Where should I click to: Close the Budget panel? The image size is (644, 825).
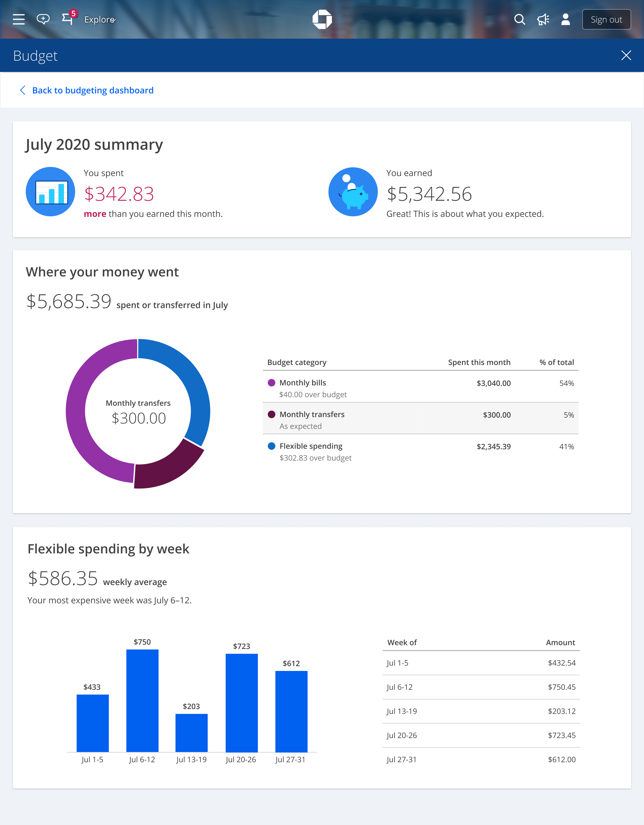tap(626, 56)
